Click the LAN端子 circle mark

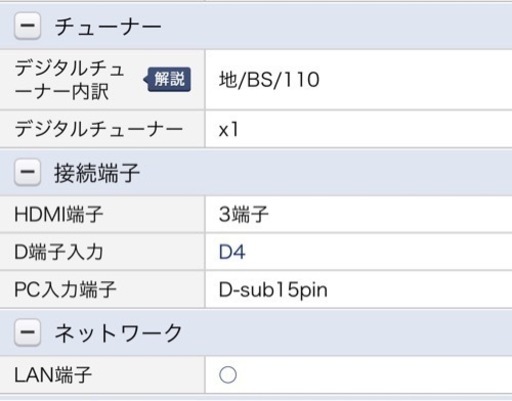[x=228, y=375]
